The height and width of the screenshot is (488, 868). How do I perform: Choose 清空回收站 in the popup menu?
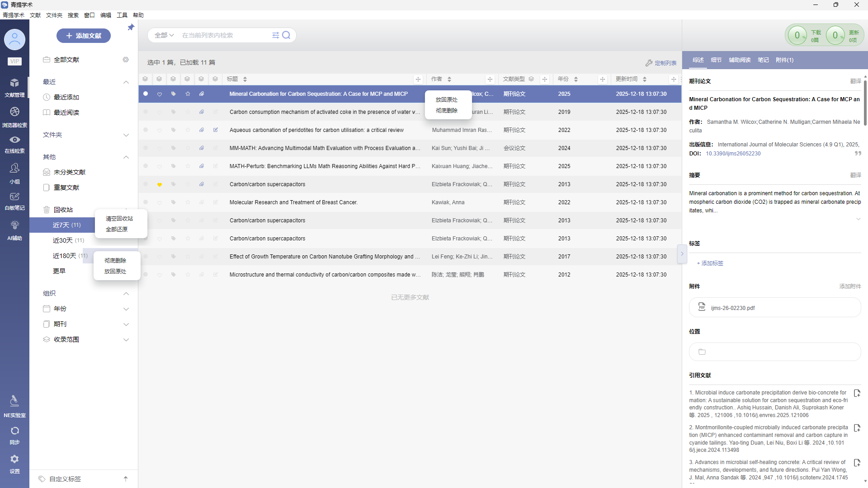tap(119, 219)
